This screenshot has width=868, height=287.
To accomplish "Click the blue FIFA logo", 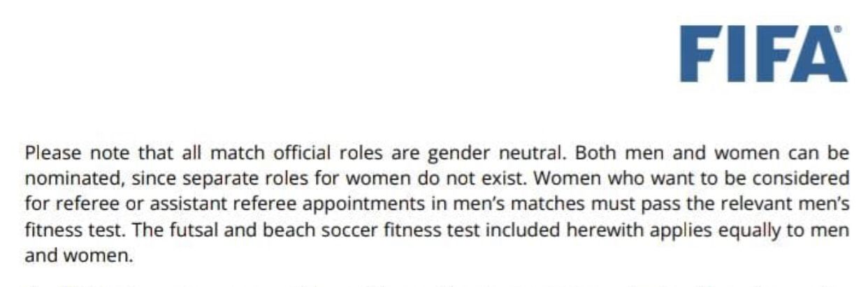I will coord(764,54).
